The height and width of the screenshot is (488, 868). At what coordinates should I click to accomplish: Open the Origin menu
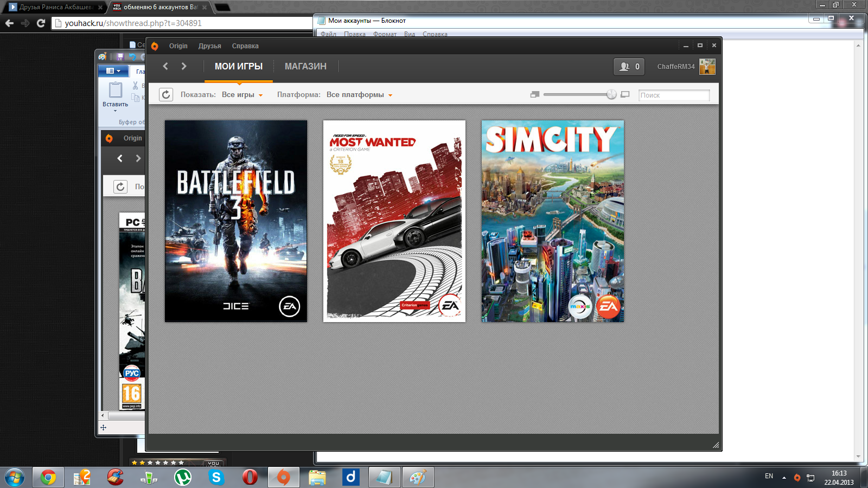pyautogui.click(x=178, y=46)
